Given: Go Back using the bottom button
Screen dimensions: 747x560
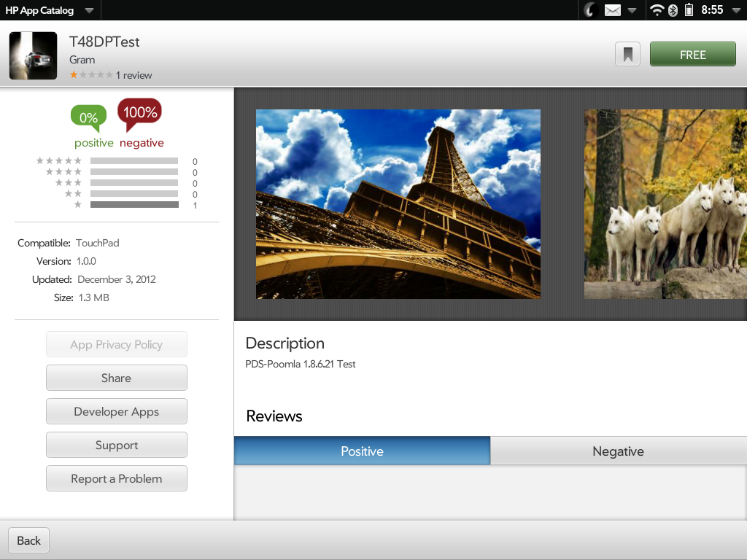Looking at the screenshot, I should tap(29, 540).
